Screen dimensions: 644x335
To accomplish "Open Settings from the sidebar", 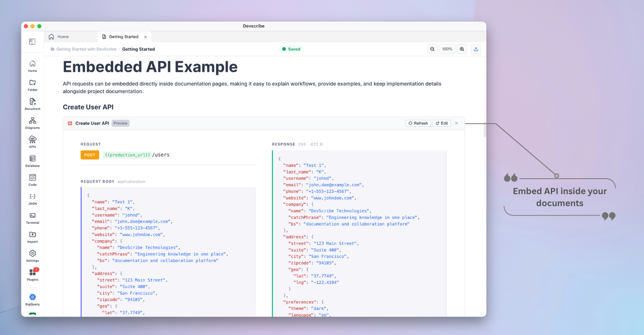I will tap(33, 256).
